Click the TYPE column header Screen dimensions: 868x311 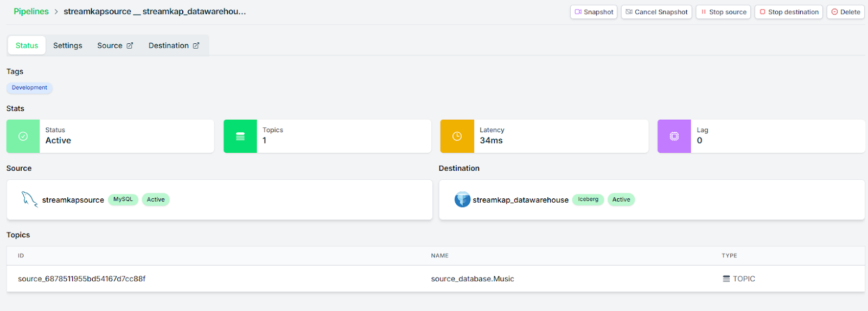[729, 256]
